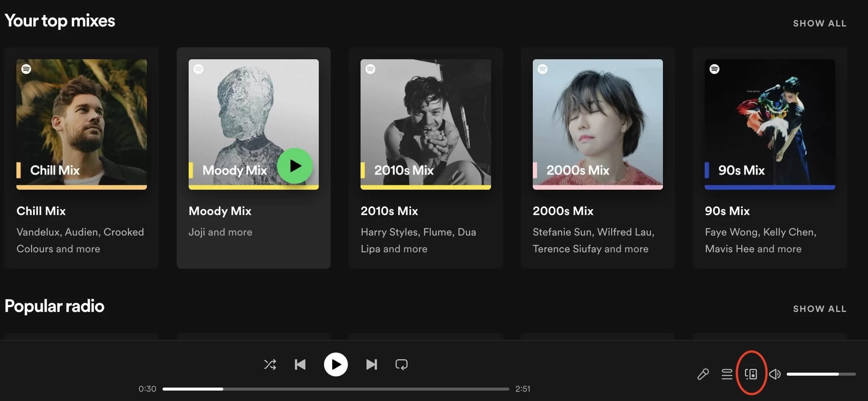The height and width of the screenshot is (401, 868).
Task: Click the Spotify logo on Chill Mix cover
Action: pyautogui.click(x=26, y=69)
